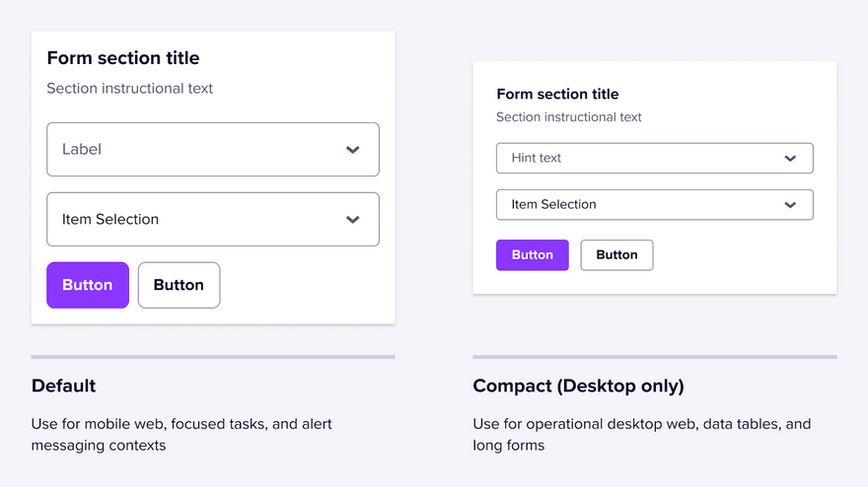This screenshot has width=868, height=487.
Task: Click the chevron in the default Item Selection dropdown
Action: click(x=353, y=220)
